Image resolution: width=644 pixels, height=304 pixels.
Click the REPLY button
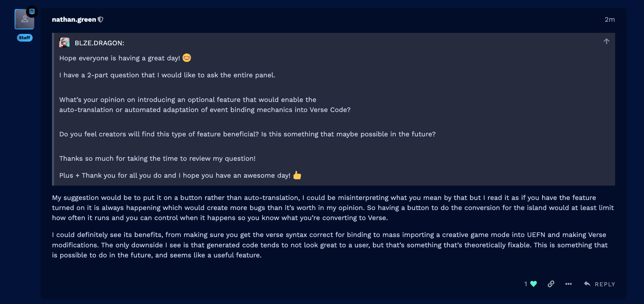[x=599, y=284]
